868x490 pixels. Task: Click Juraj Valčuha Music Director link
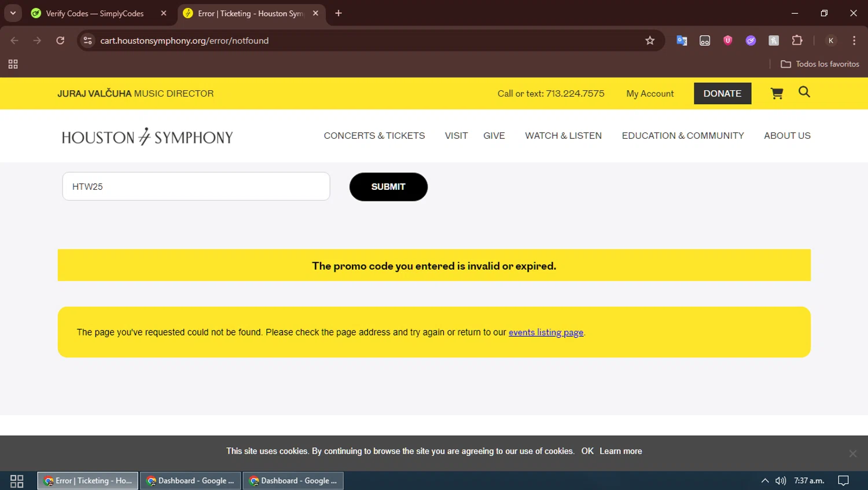tap(135, 94)
